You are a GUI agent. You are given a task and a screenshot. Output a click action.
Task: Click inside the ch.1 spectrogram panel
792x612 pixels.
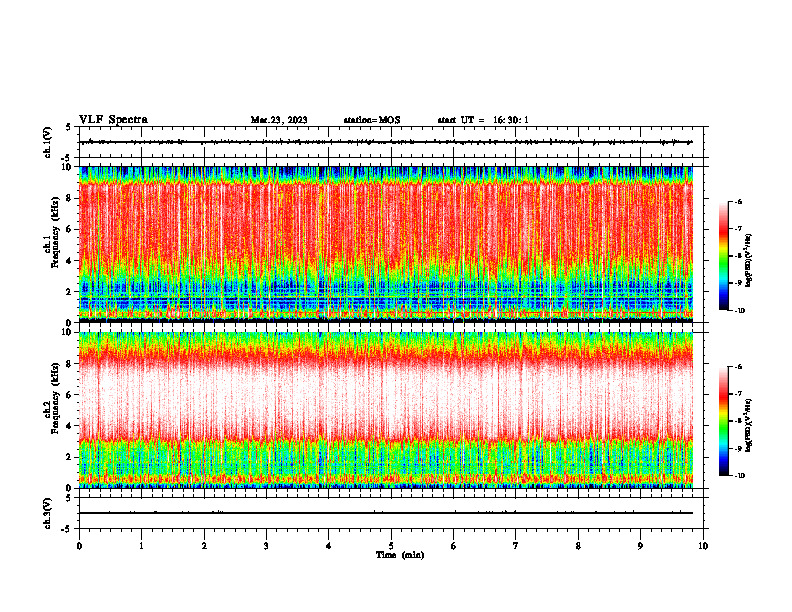coord(386,244)
